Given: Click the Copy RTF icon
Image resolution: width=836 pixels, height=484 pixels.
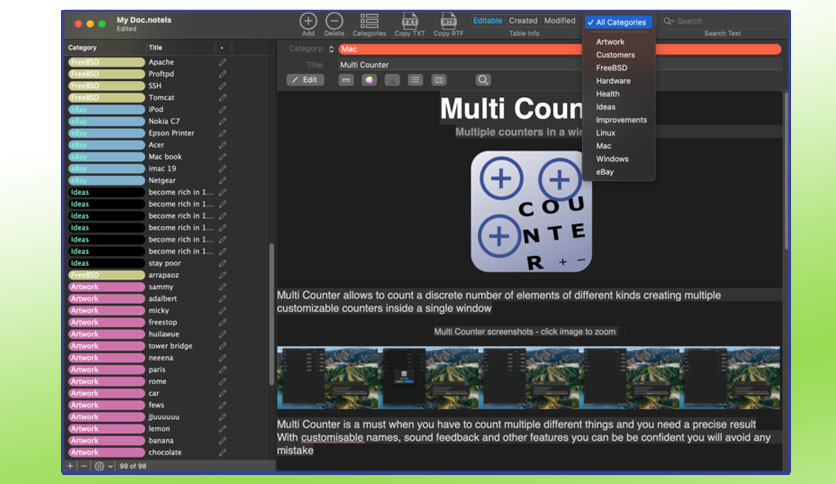Looking at the screenshot, I should tap(448, 21).
